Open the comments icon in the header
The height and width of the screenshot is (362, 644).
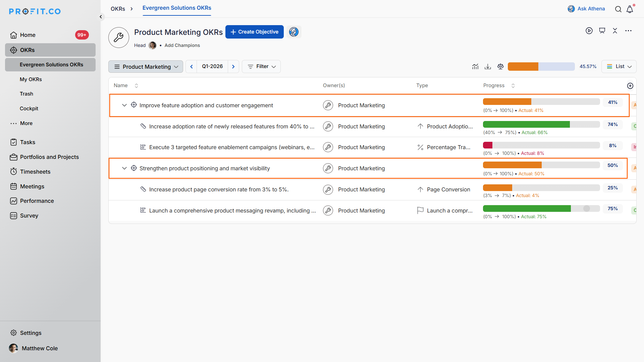[602, 31]
